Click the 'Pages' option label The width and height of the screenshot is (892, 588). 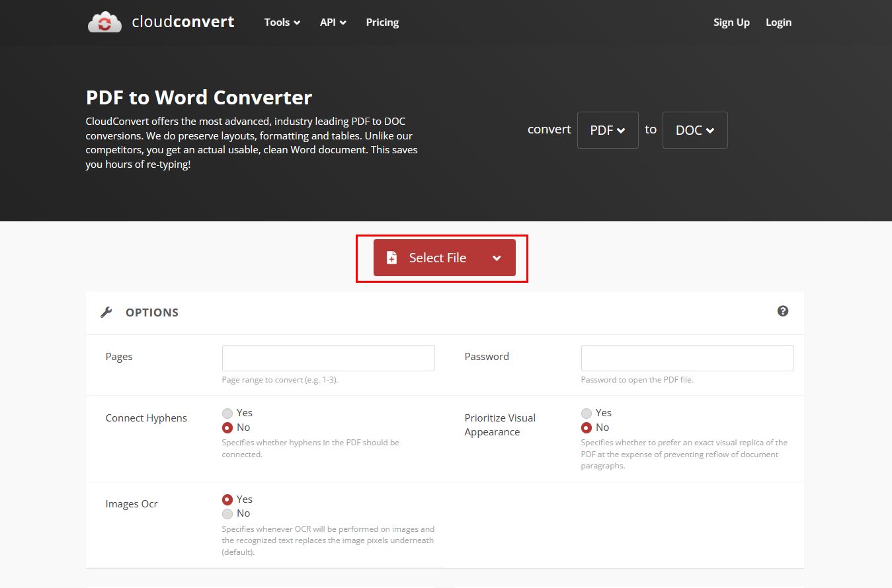(119, 357)
